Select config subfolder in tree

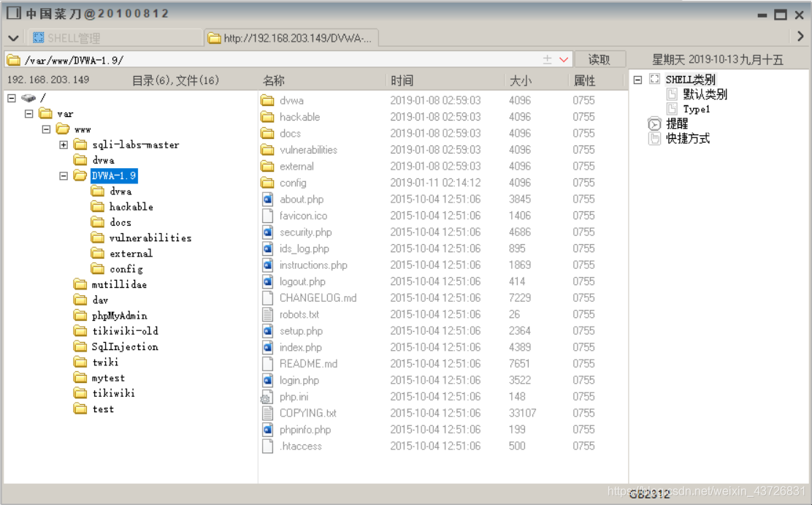click(126, 269)
